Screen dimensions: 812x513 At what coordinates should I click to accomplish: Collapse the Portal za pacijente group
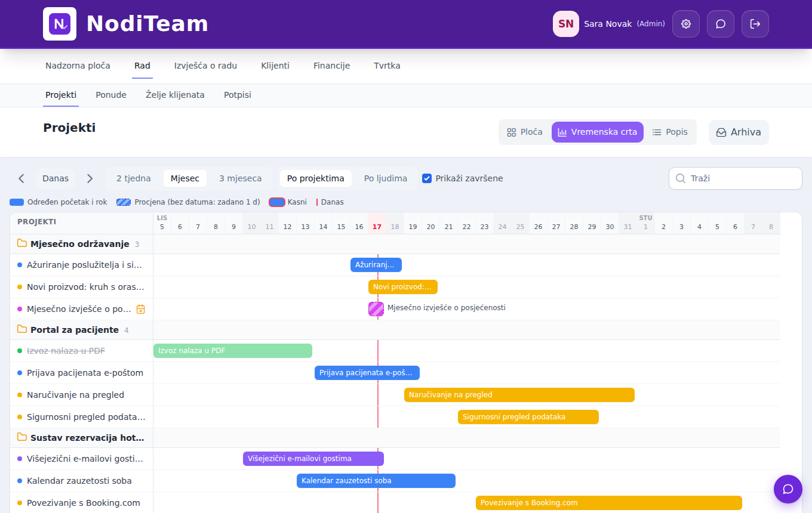(x=82, y=330)
